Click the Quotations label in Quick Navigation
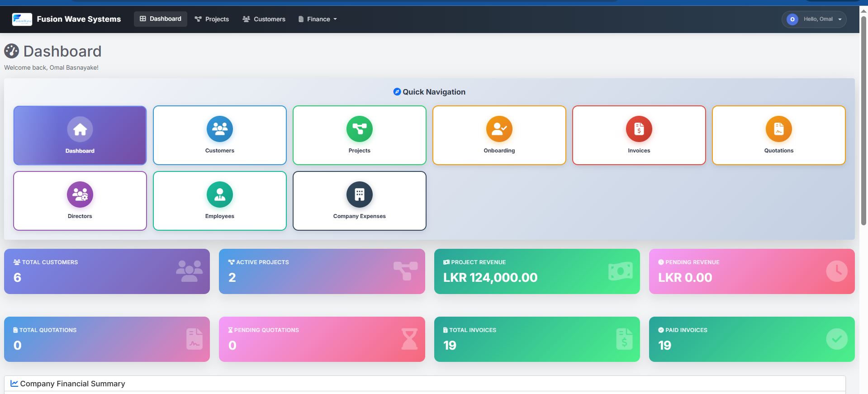The image size is (868, 394). [779, 151]
